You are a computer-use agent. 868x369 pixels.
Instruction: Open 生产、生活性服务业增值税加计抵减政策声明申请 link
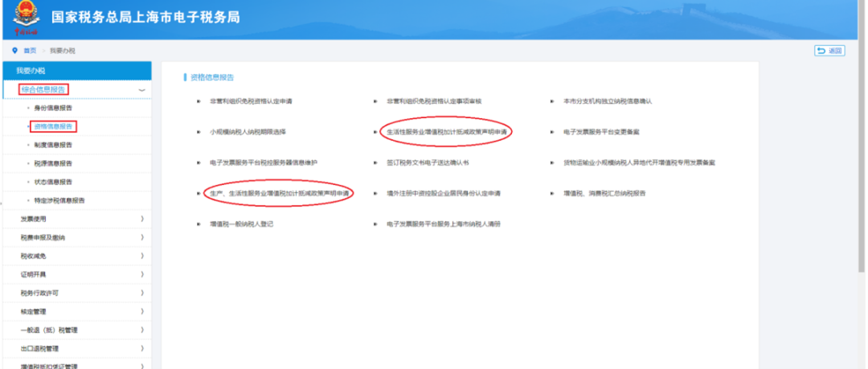point(279,194)
